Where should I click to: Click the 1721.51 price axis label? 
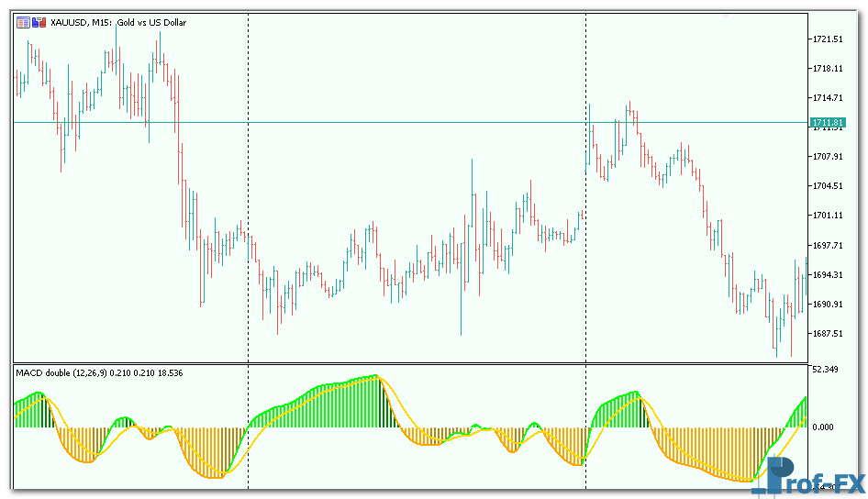coord(827,39)
